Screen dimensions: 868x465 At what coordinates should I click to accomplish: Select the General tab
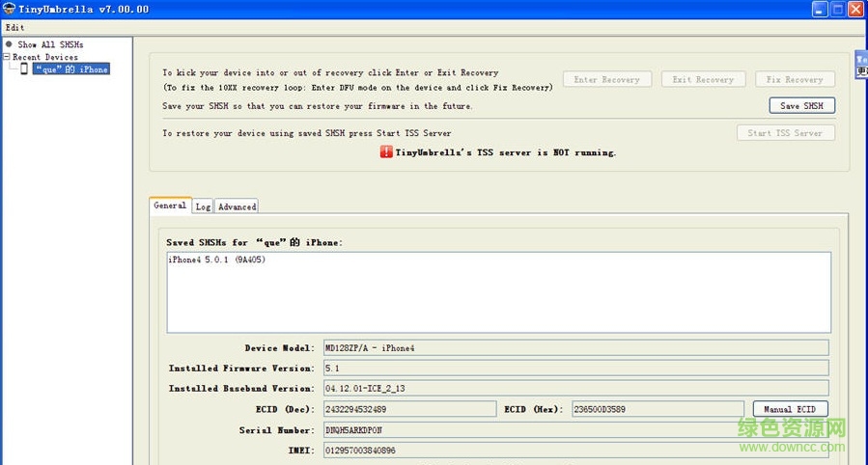coord(170,205)
